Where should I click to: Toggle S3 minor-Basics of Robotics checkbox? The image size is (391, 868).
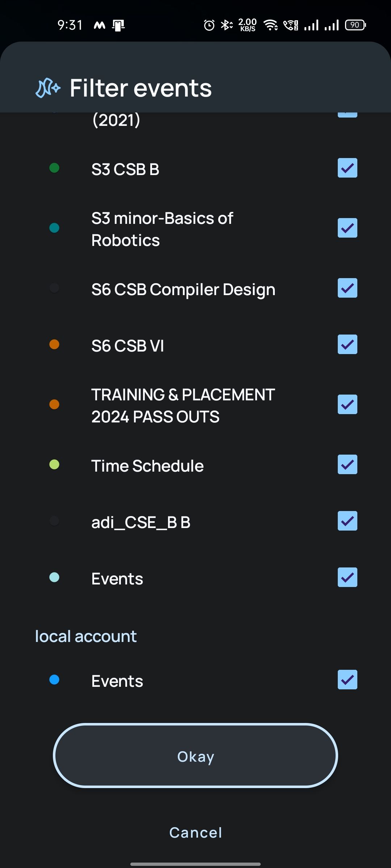click(x=348, y=228)
